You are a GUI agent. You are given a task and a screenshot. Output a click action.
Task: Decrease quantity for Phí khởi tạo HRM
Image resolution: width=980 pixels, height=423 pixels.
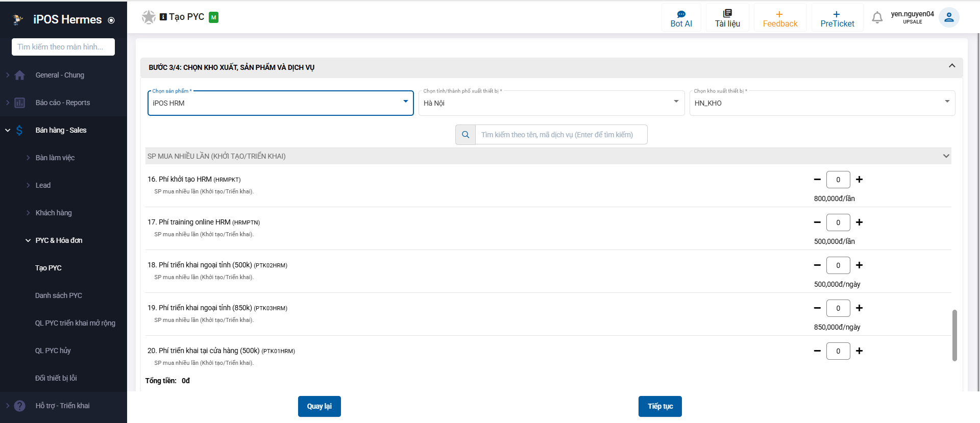pyautogui.click(x=817, y=180)
